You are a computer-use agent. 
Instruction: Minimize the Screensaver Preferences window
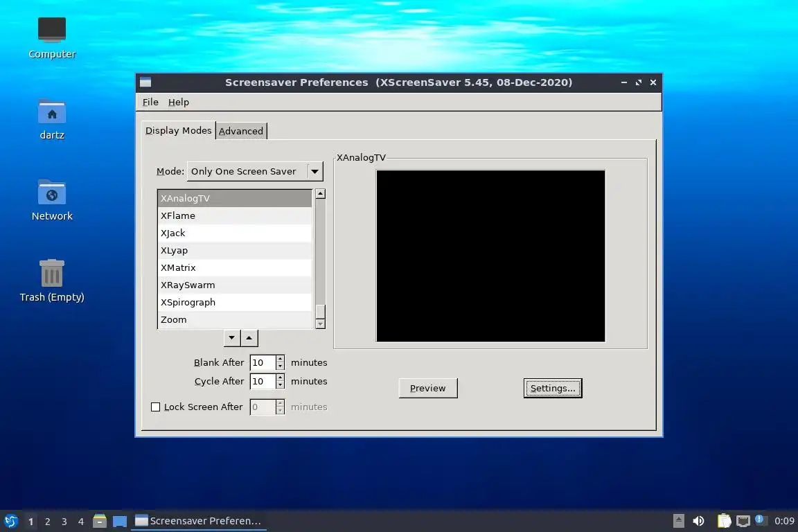(624, 82)
